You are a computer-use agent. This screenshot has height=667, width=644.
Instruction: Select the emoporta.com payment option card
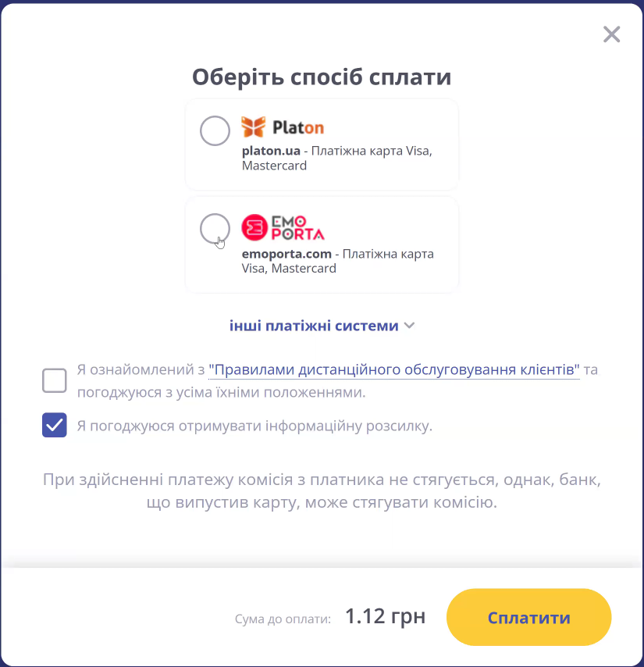322,244
